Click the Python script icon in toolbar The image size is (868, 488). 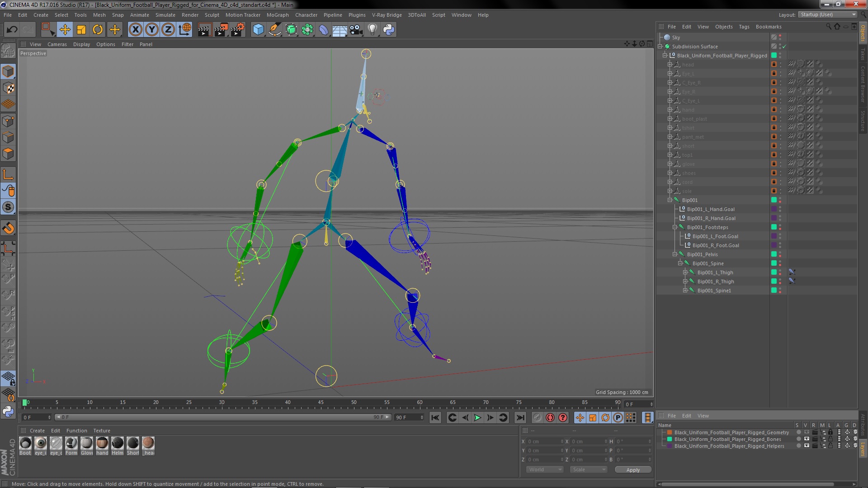coord(389,30)
